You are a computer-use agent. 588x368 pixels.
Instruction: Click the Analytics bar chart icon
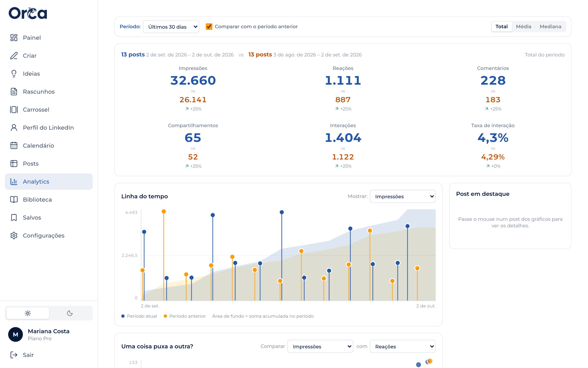(14, 182)
